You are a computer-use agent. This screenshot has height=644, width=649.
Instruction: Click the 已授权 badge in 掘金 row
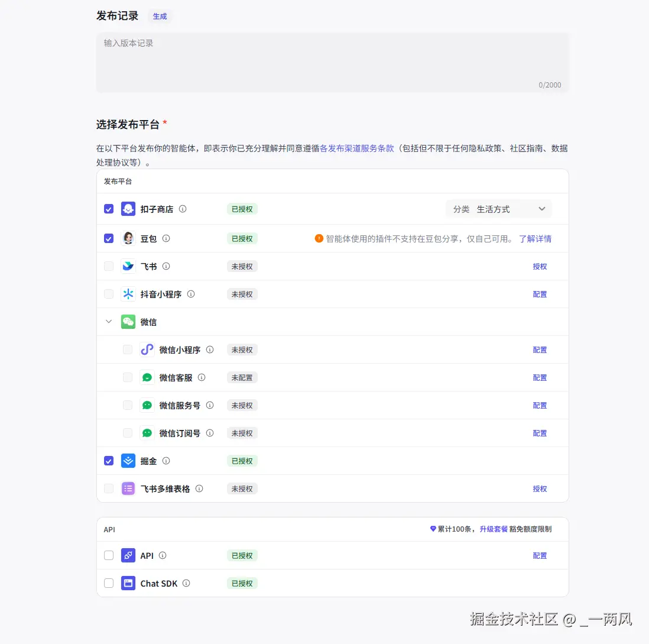(x=242, y=461)
